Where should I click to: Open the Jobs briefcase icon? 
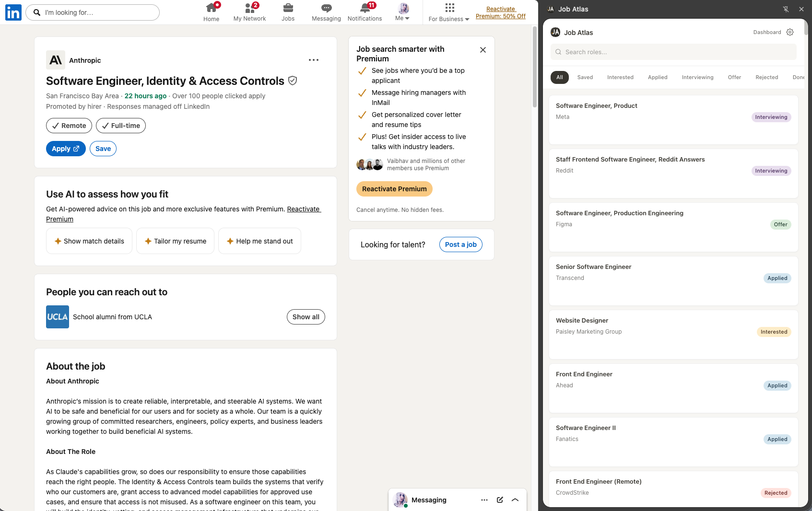tap(288, 8)
